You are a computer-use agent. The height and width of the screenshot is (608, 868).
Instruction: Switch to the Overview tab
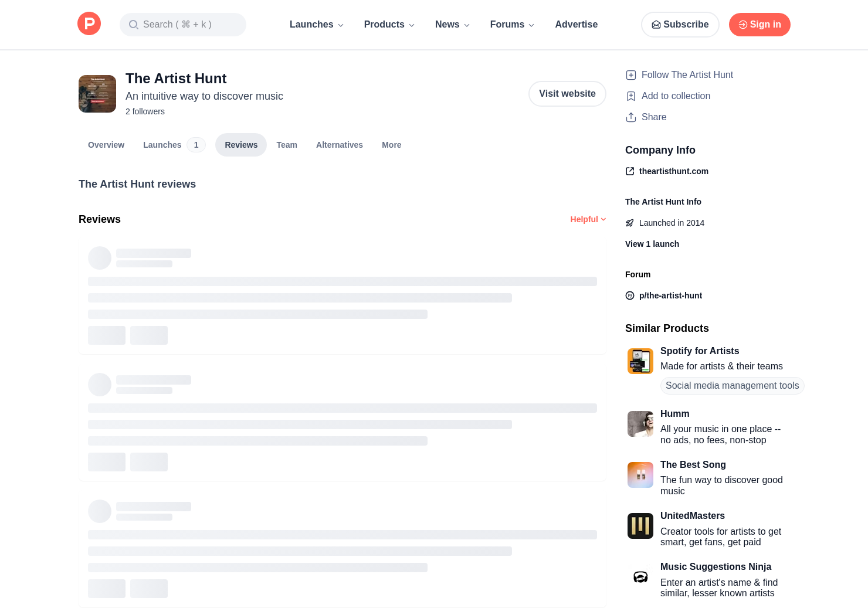click(106, 145)
